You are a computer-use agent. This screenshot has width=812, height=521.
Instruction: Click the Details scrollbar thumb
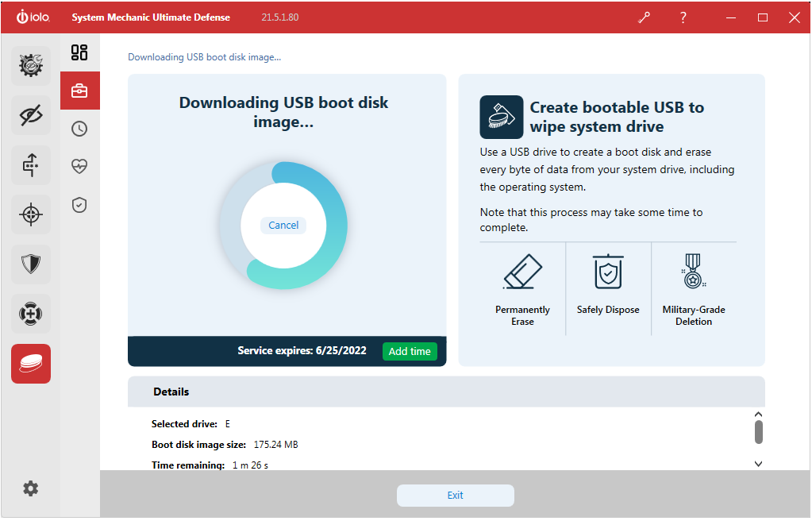point(759,432)
